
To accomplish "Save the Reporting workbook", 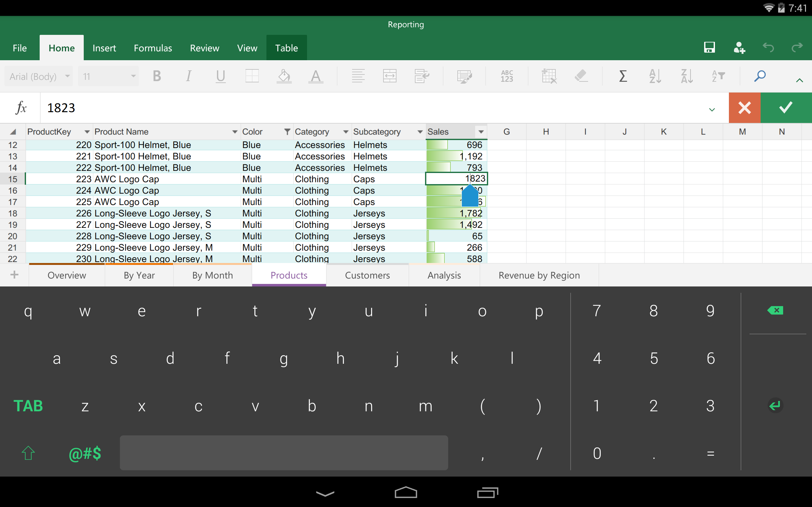I will coord(709,47).
